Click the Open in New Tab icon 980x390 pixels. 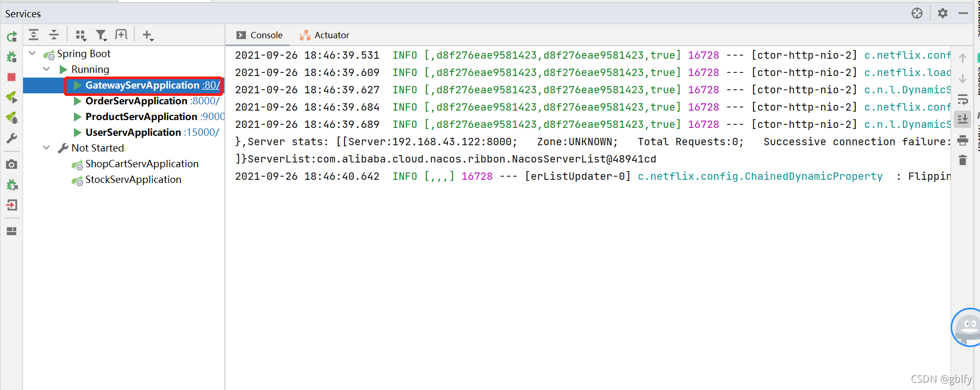[121, 35]
